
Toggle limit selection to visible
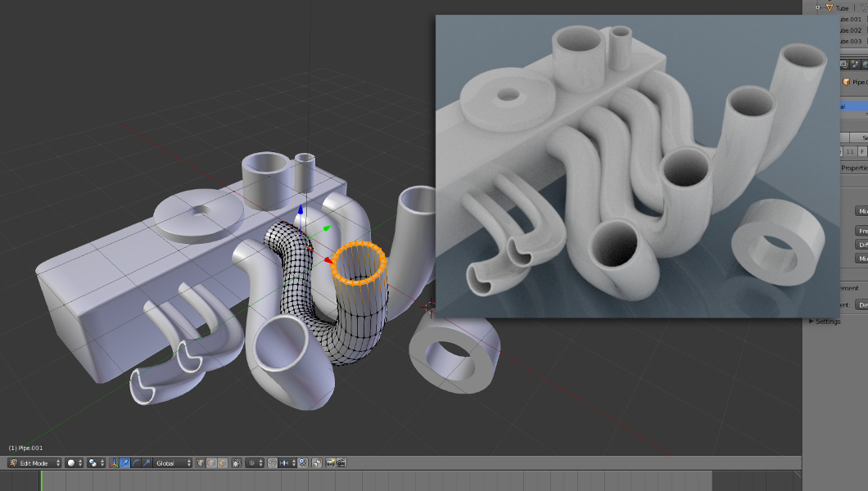pyautogui.click(x=235, y=463)
